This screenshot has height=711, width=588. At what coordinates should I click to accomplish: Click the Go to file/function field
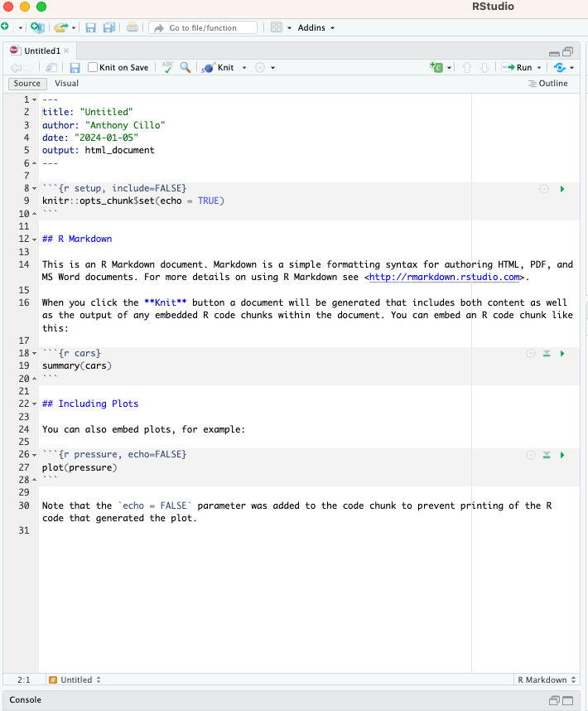coord(203,27)
